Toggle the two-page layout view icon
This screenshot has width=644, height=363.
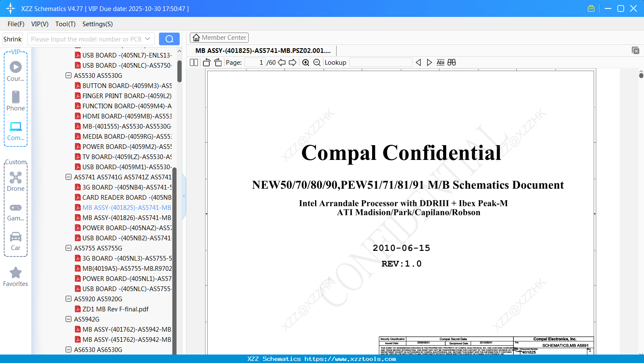(194, 63)
